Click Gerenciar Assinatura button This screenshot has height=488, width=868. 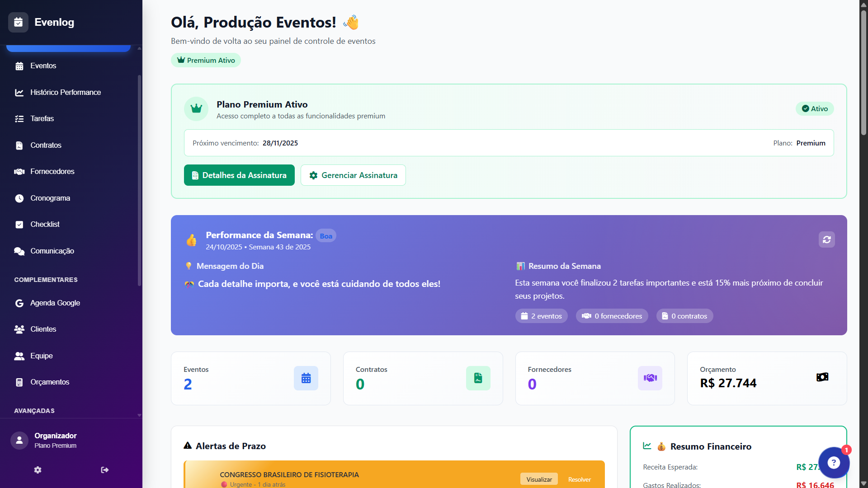[x=353, y=175]
